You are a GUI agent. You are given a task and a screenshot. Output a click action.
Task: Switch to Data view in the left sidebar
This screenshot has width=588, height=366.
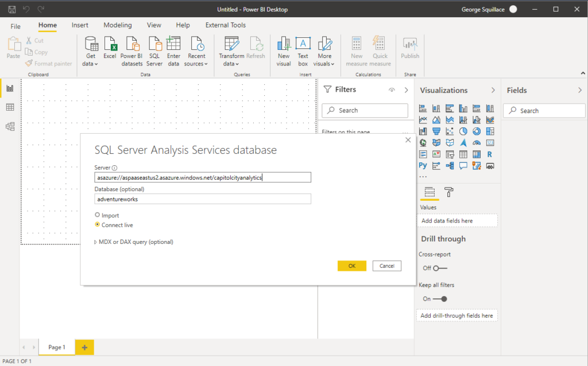point(9,107)
